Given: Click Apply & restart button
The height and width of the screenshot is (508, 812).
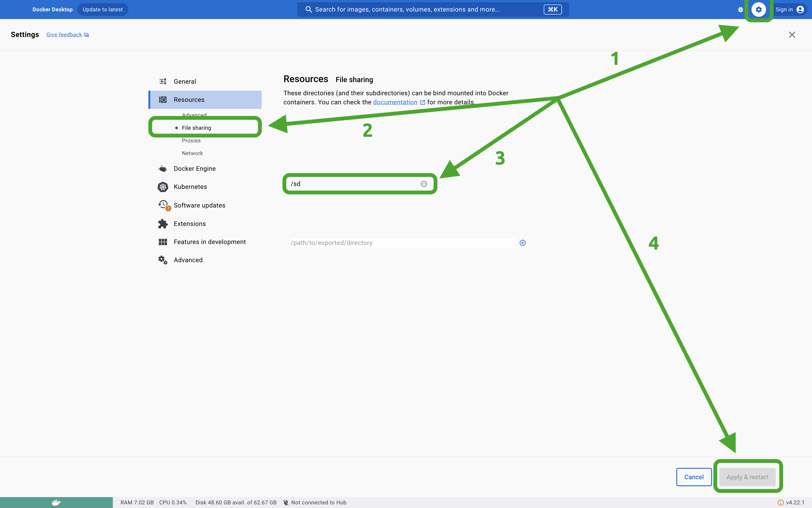Looking at the screenshot, I should pyautogui.click(x=747, y=477).
